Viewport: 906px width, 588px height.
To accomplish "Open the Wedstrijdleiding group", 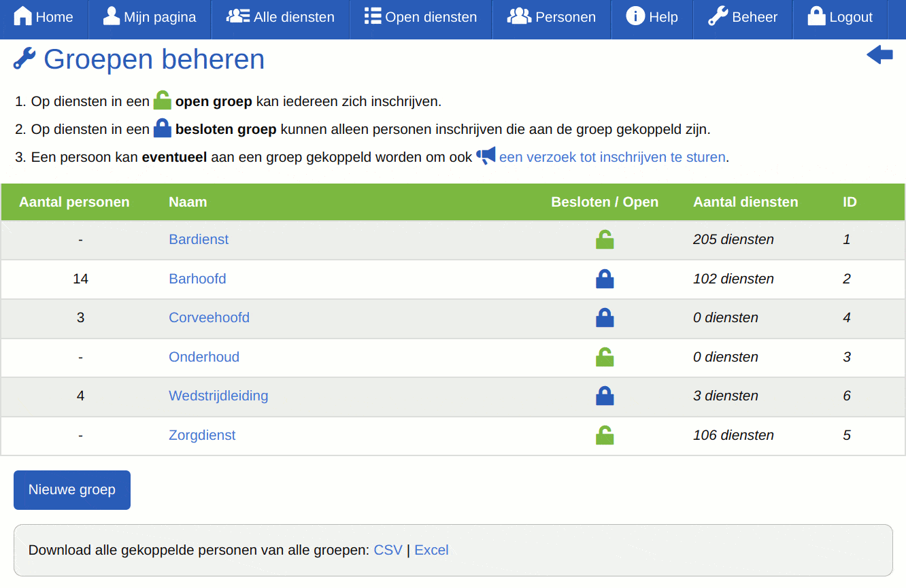I will [x=218, y=396].
